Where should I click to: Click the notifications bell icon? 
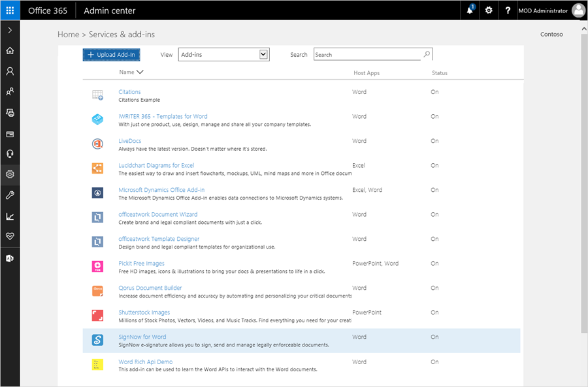coord(469,10)
